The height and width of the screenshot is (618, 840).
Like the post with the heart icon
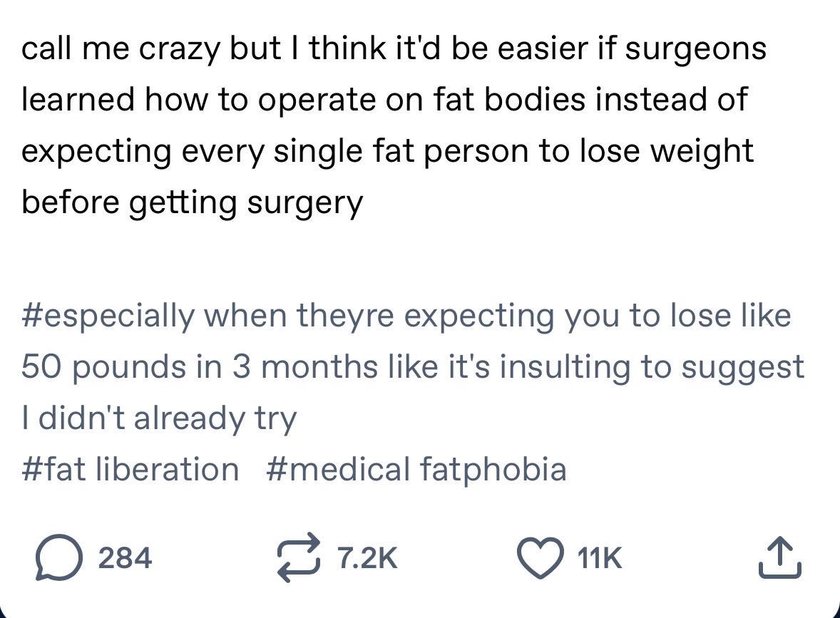tap(540, 558)
